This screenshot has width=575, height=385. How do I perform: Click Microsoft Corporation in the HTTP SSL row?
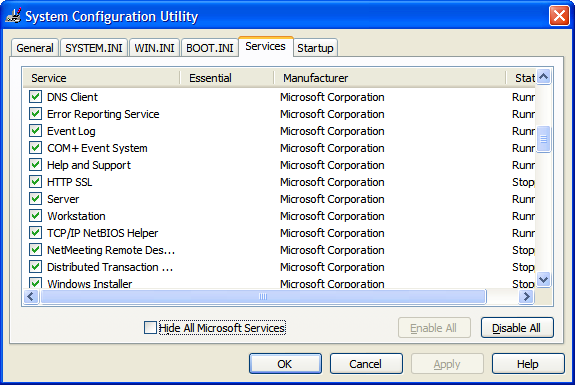(332, 182)
